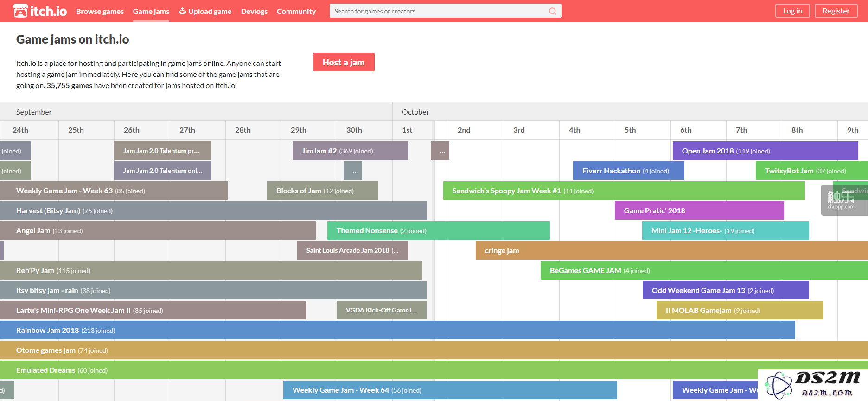The width and height of the screenshot is (868, 401).
Task: Click the itch.io logo icon
Action: coord(40,11)
